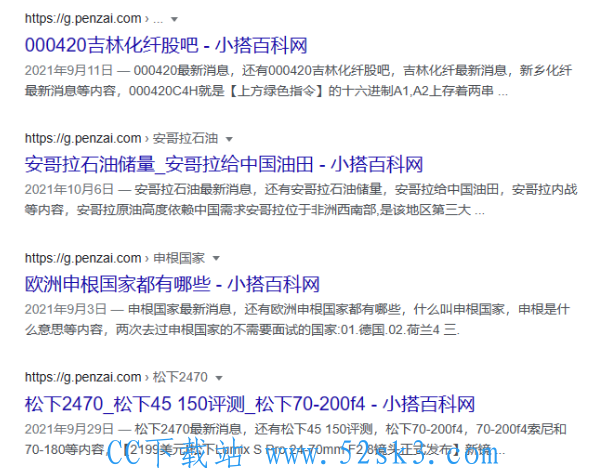Click the URL breadcrumb ending in 松下2470
This screenshot has width=604, height=468.
point(116,377)
